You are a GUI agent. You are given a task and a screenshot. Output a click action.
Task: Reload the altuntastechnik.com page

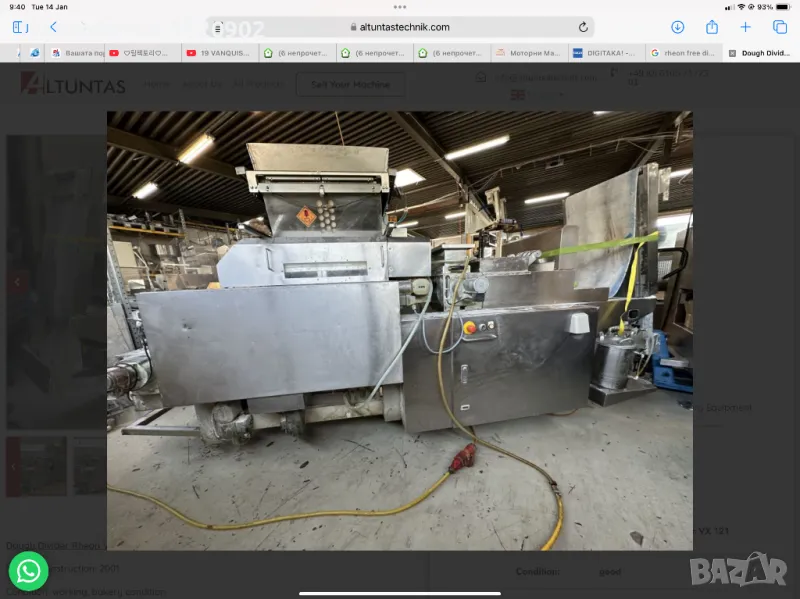coord(583,27)
